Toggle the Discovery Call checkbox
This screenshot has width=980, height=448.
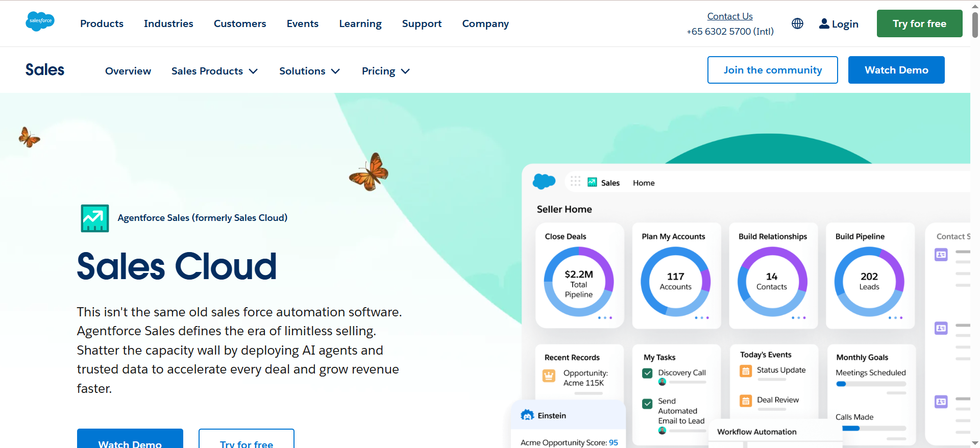[647, 373]
